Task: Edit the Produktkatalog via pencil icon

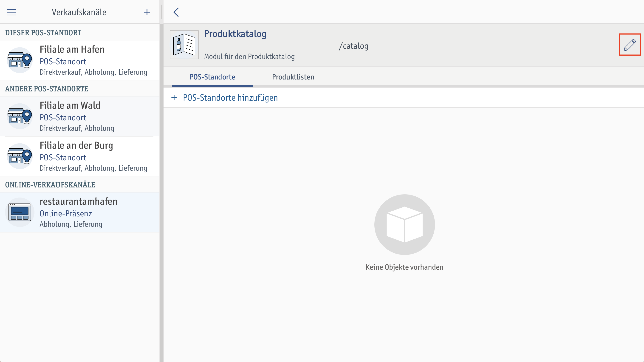Action: 630,45
